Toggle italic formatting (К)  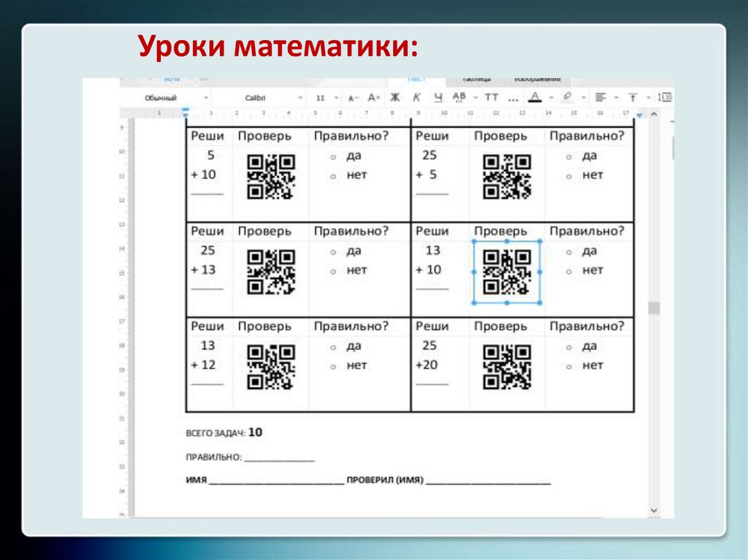pos(416,98)
